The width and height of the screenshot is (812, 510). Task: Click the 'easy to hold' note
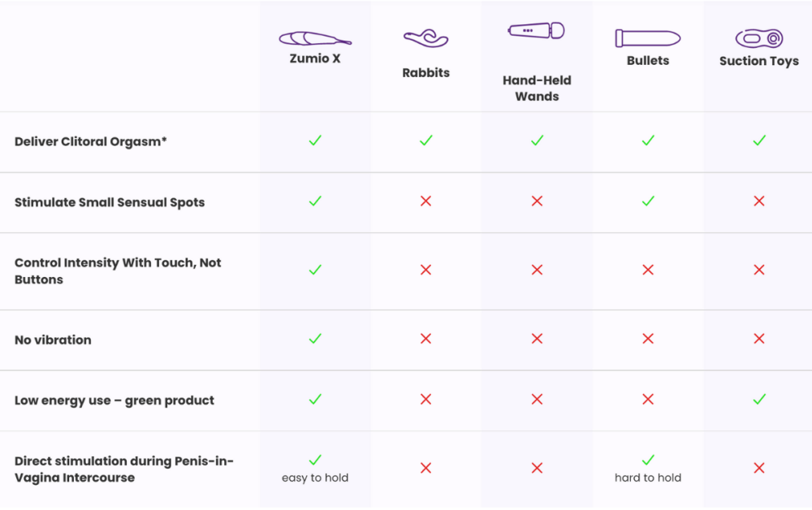[315, 478]
